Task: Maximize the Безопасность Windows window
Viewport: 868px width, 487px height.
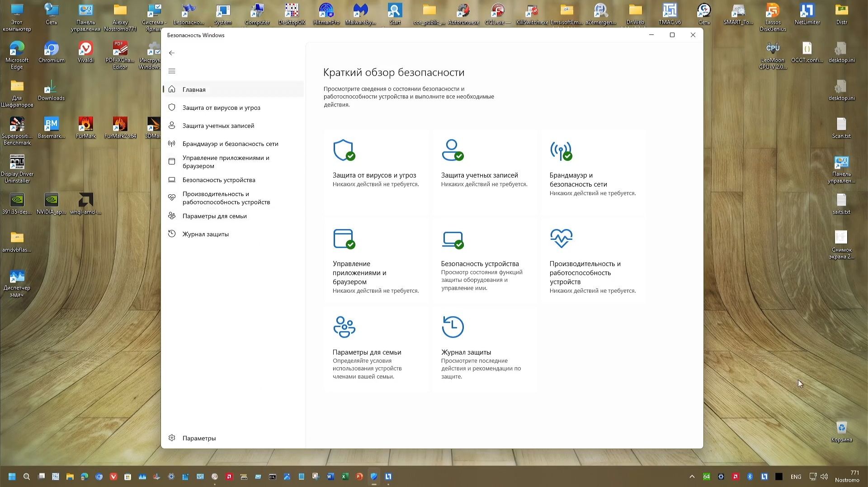Action: tap(672, 35)
